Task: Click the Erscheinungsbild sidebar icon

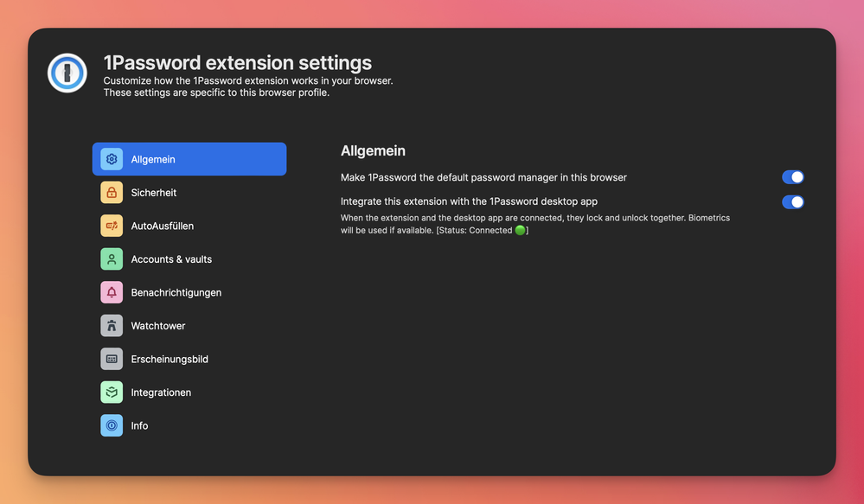Action: click(x=112, y=359)
